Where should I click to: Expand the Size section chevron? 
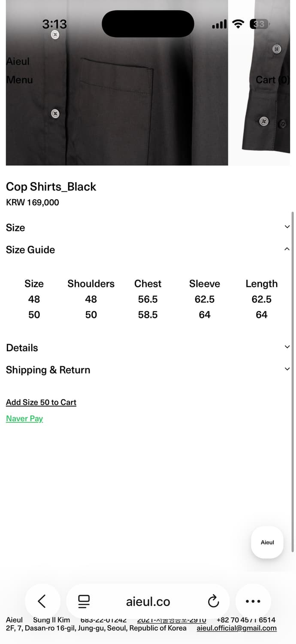tap(287, 227)
